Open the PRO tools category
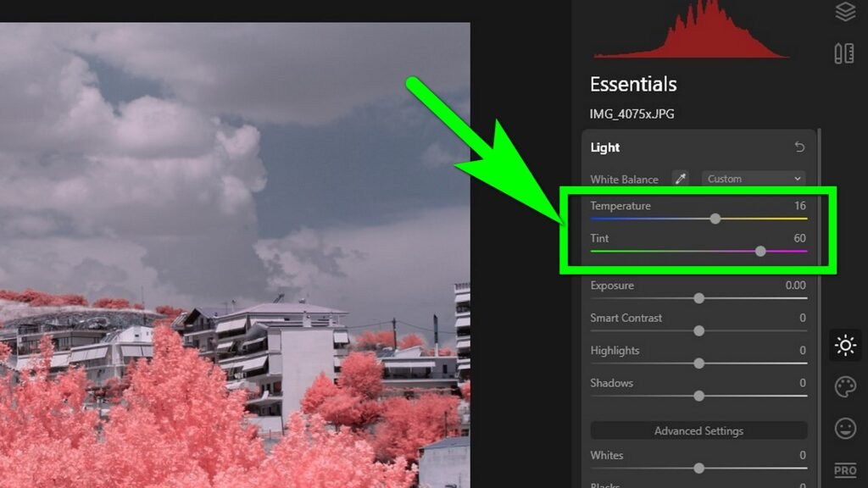Image resolution: width=868 pixels, height=488 pixels. pos(845,470)
